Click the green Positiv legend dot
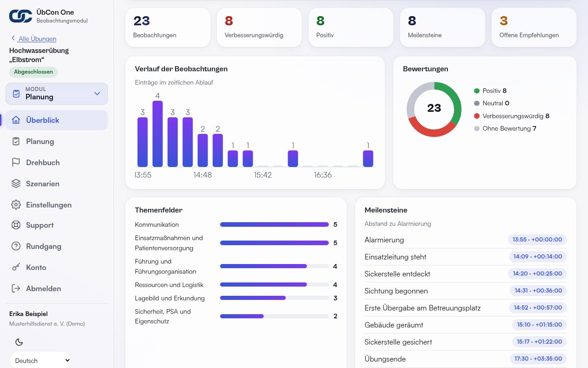588x368 pixels. tap(477, 91)
